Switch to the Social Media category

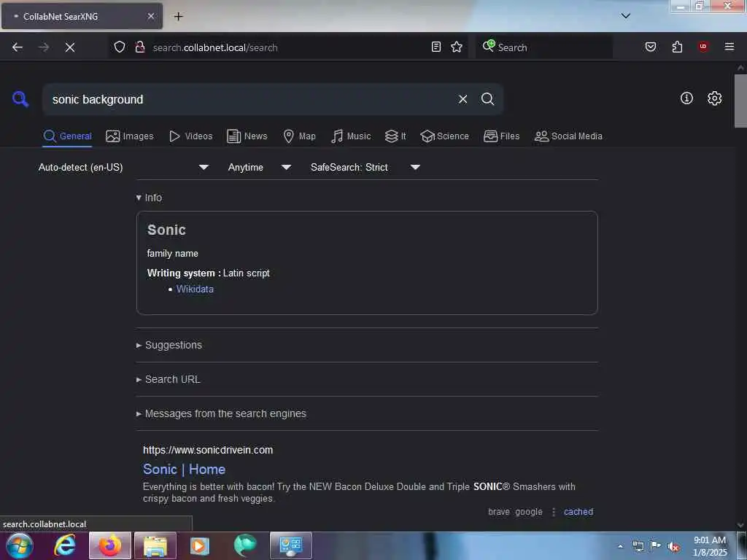(568, 136)
